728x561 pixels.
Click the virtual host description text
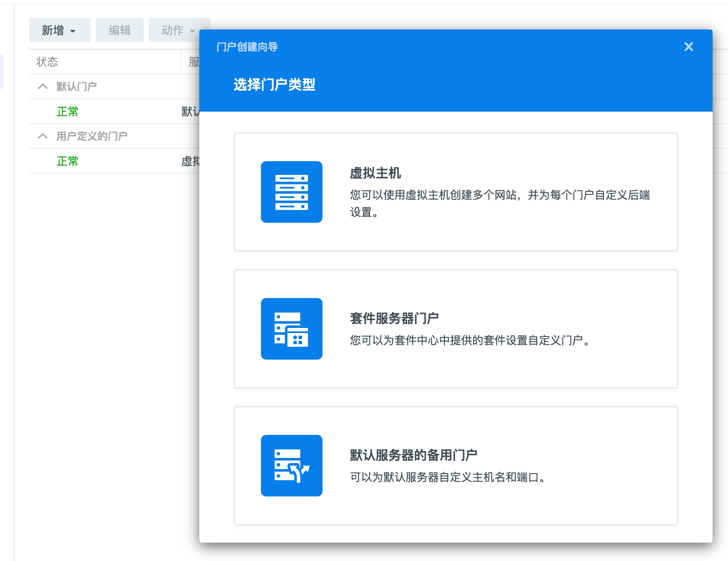coord(500,204)
